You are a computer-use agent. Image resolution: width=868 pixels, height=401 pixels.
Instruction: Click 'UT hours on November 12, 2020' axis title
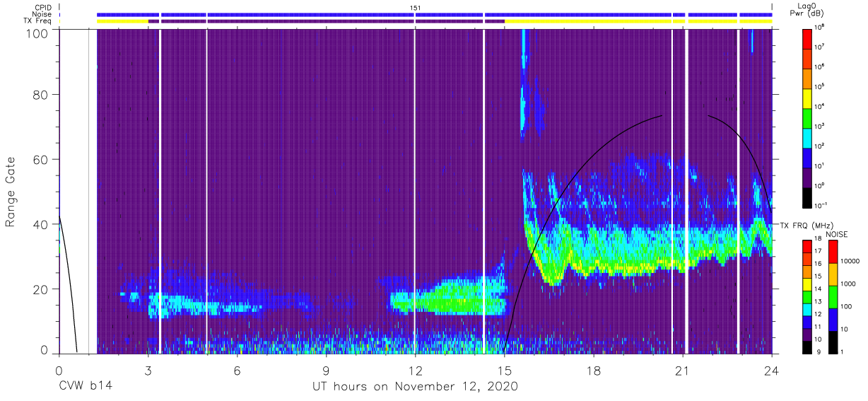coord(416,387)
